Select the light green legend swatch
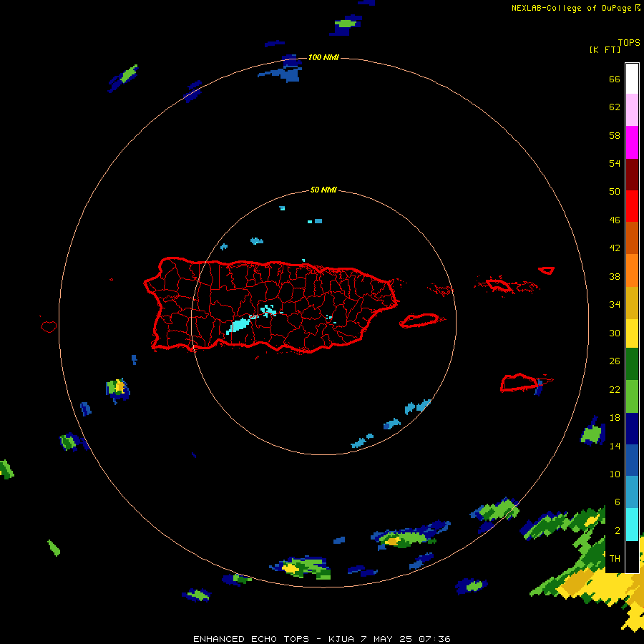The image size is (644, 644). coord(632,396)
